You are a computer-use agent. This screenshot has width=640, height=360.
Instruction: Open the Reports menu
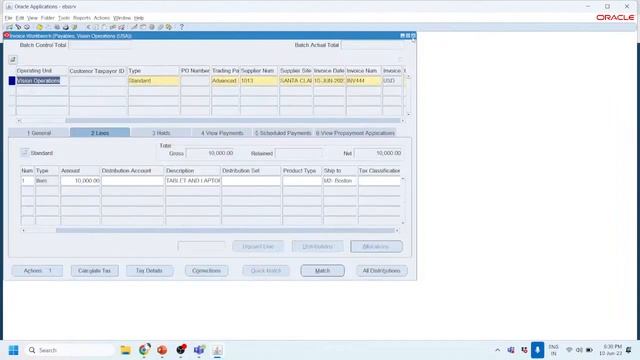[x=82, y=18]
